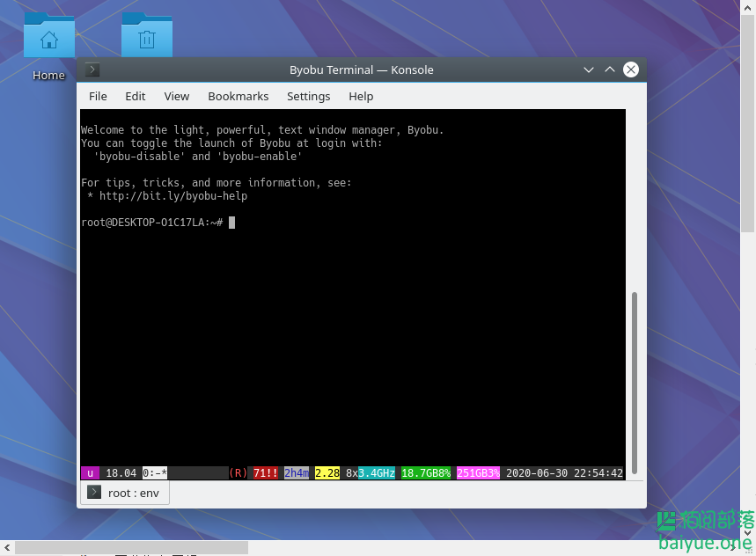Click the Konsole terminal vertical scrollbar
This screenshot has height=556, width=756.
(x=634, y=383)
